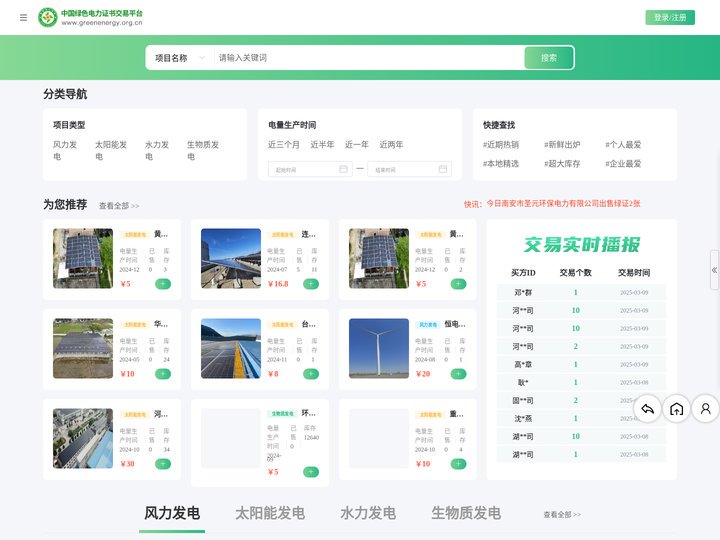Switch to the 生物质发电 bottom tab
The height and width of the screenshot is (540, 720).
[466, 513]
